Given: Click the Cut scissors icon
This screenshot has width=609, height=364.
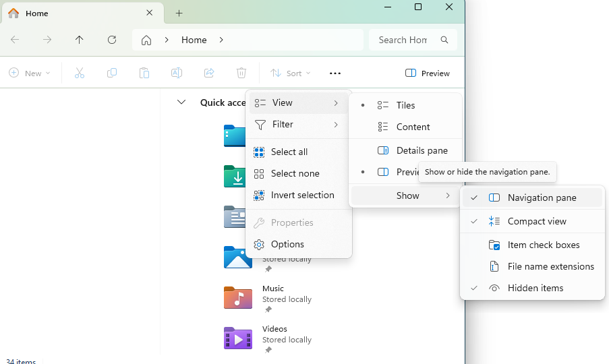Looking at the screenshot, I should [80, 73].
